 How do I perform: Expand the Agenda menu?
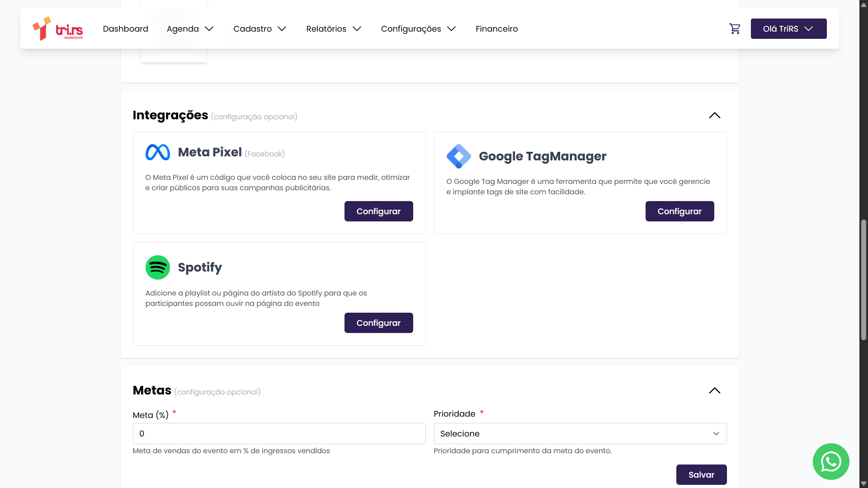pyautogui.click(x=190, y=29)
